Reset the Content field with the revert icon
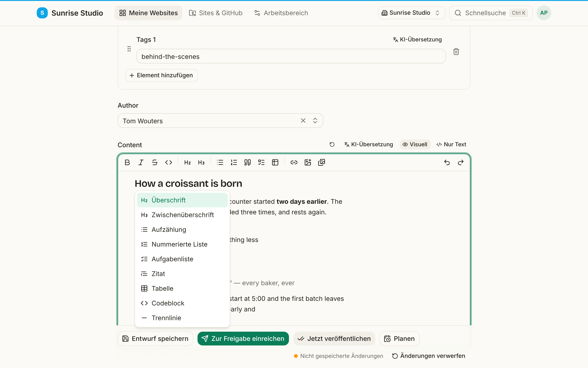Screen dimensions: 588x368 [332, 144]
